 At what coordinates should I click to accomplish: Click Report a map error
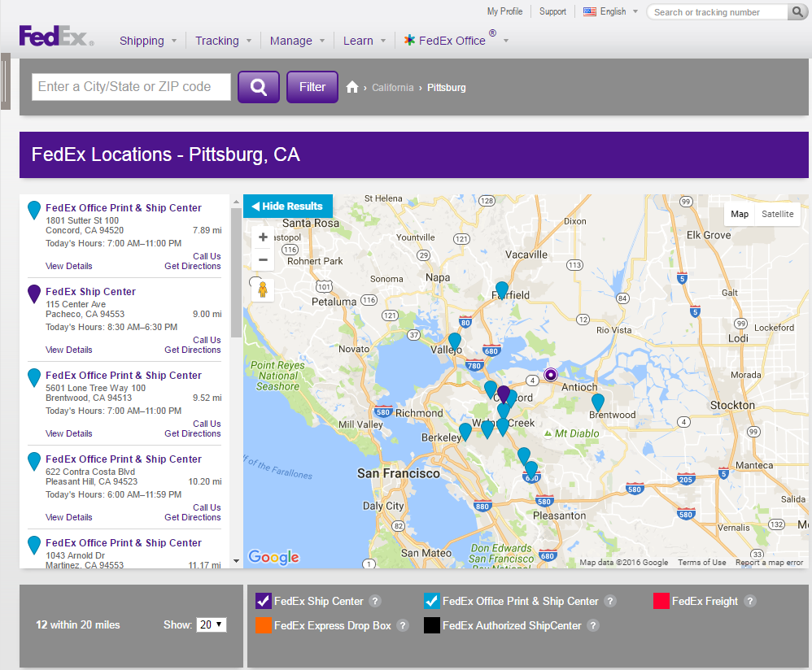(x=769, y=563)
